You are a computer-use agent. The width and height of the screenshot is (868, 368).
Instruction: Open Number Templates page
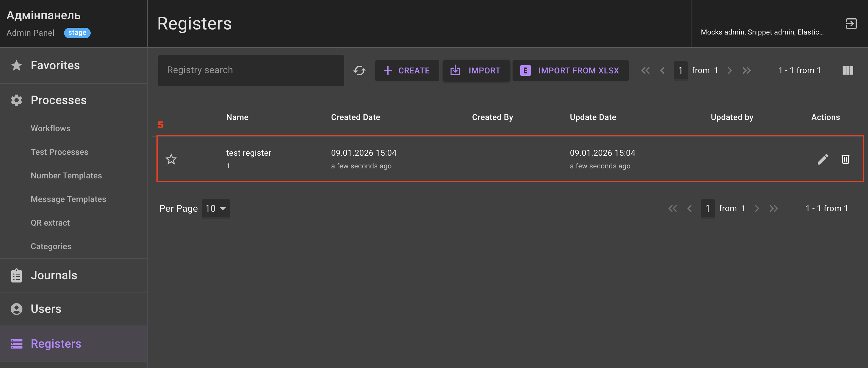(x=66, y=175)
